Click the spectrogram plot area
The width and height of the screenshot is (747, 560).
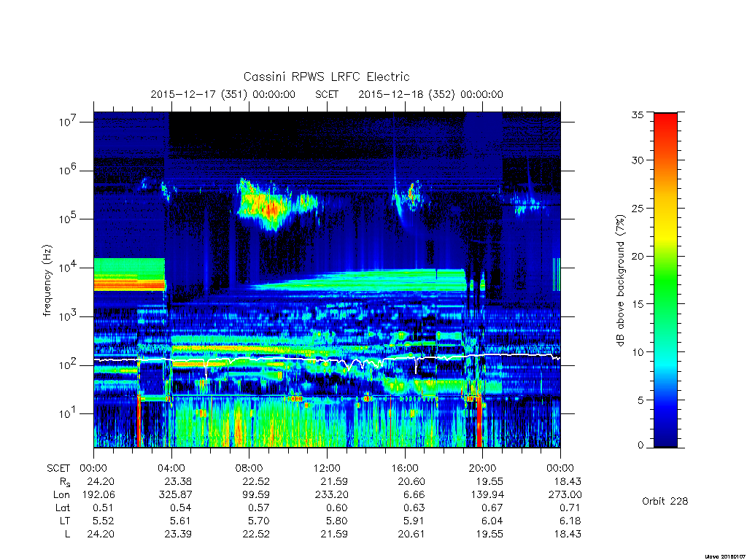(x=327, y=279)
